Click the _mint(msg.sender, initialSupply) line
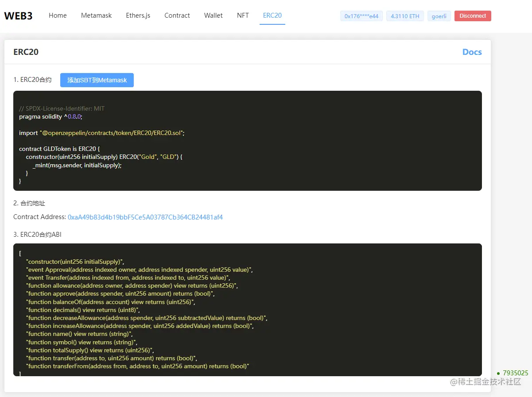 77,165
